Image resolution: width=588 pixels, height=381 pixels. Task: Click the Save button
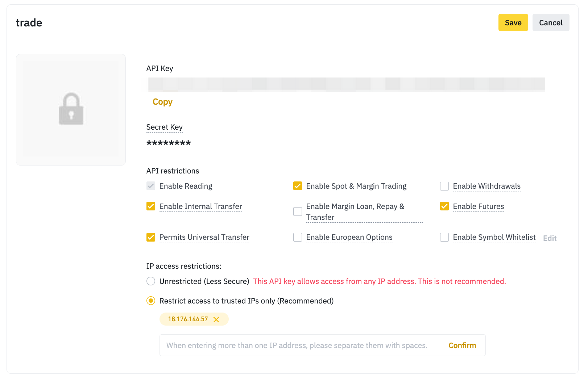pyautogui.click(x=513, y=22)
